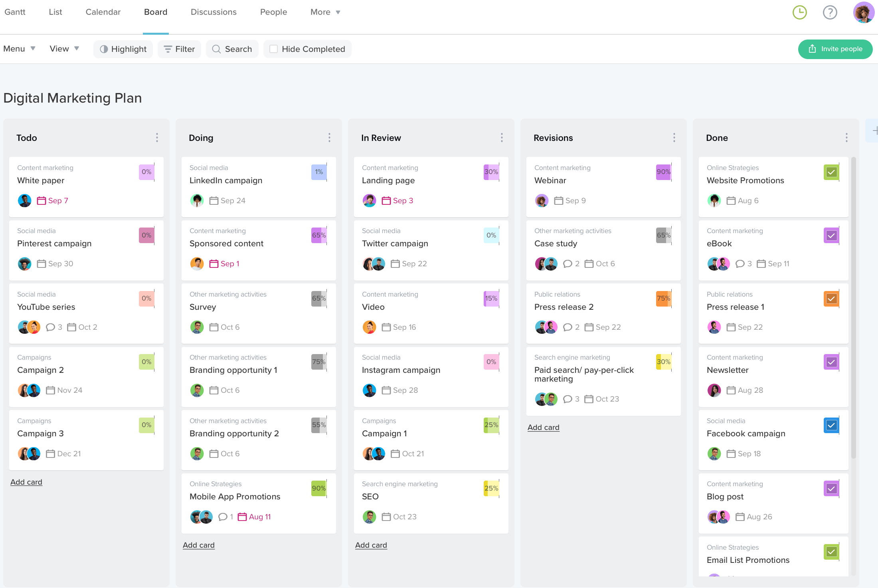
Task: Click the help question mark icon
Action: point(830,12)
